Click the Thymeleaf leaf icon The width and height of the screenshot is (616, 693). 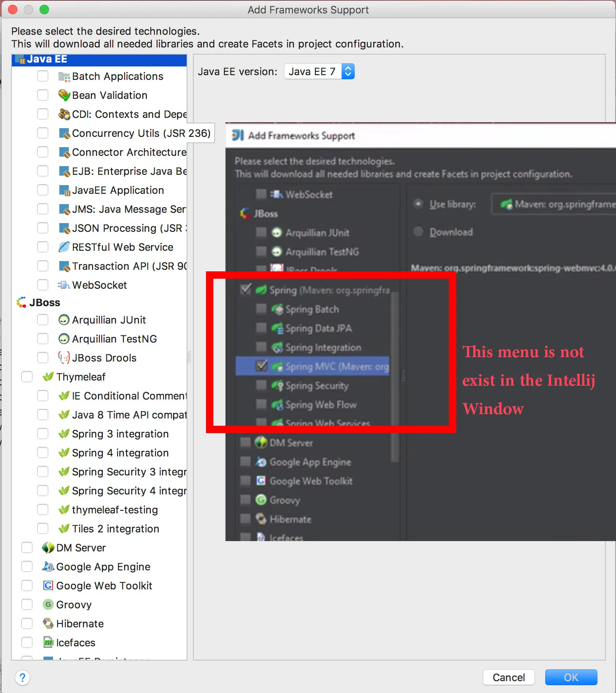pos(48,377)
